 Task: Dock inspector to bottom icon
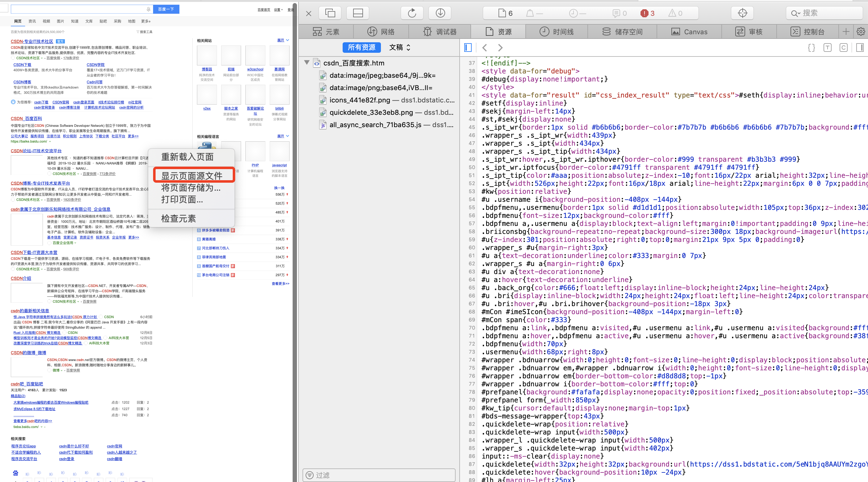(357, 13)
